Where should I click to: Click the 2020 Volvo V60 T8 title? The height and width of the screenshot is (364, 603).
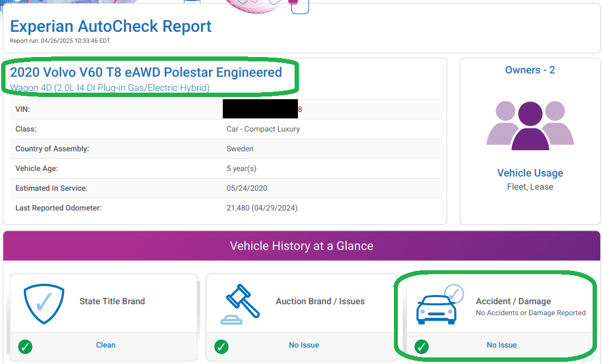146,72
